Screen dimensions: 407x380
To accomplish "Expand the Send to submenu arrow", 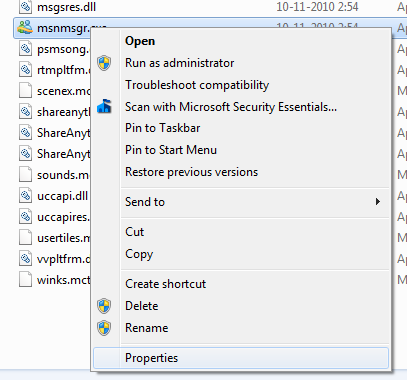I will tap(377, 202).
